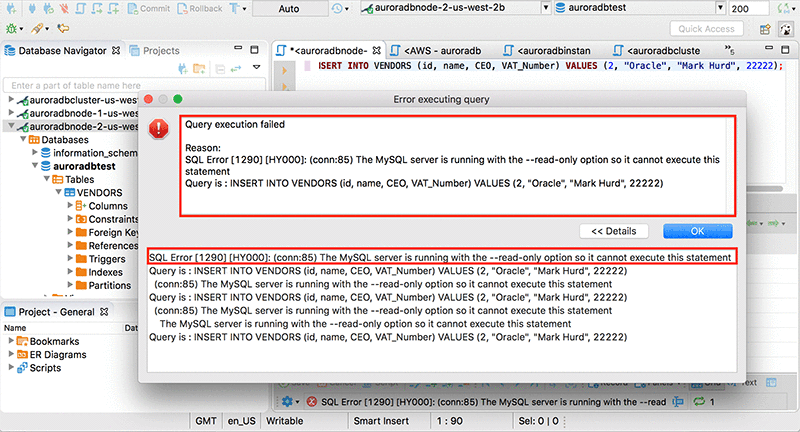This screenshot has width=800, height=432.
Task: Select the Scripts folder in project panel
Action: click(39, 368)
